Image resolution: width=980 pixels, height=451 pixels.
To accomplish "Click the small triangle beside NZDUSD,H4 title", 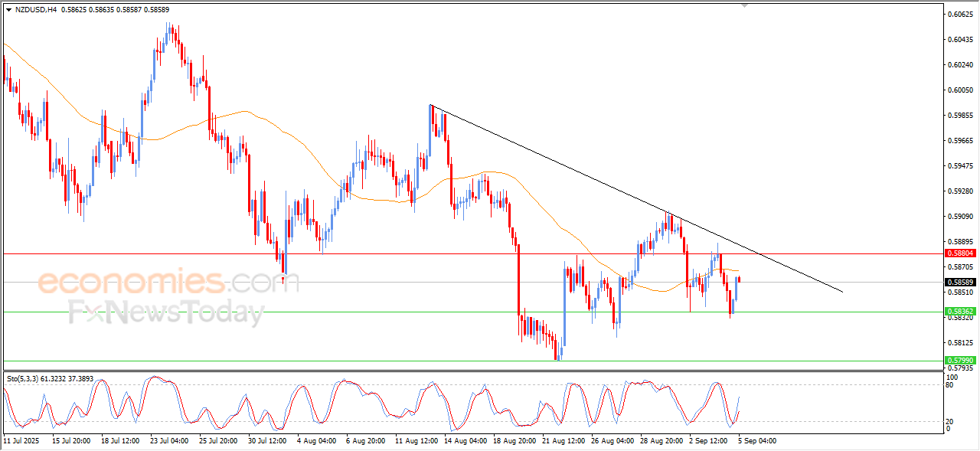I will tap(8, 10).
